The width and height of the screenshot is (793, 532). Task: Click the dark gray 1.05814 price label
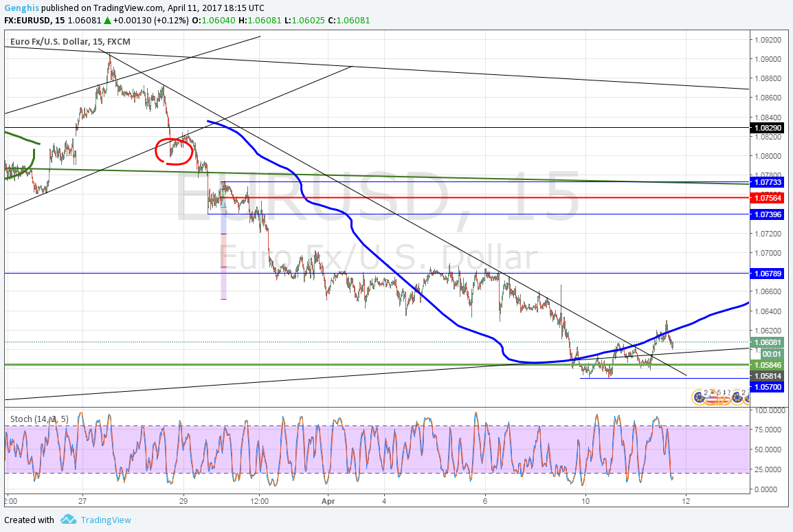(768, 376)
